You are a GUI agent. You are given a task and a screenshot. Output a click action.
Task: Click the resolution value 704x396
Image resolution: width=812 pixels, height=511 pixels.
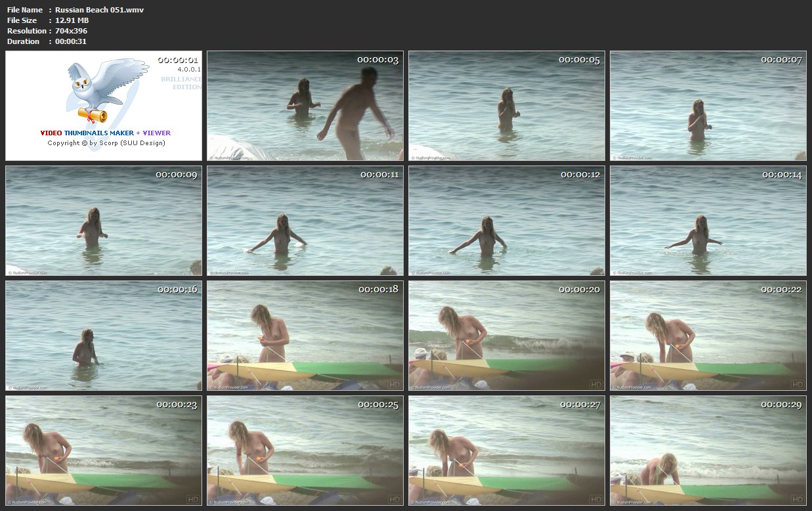(x=71, y=31)
